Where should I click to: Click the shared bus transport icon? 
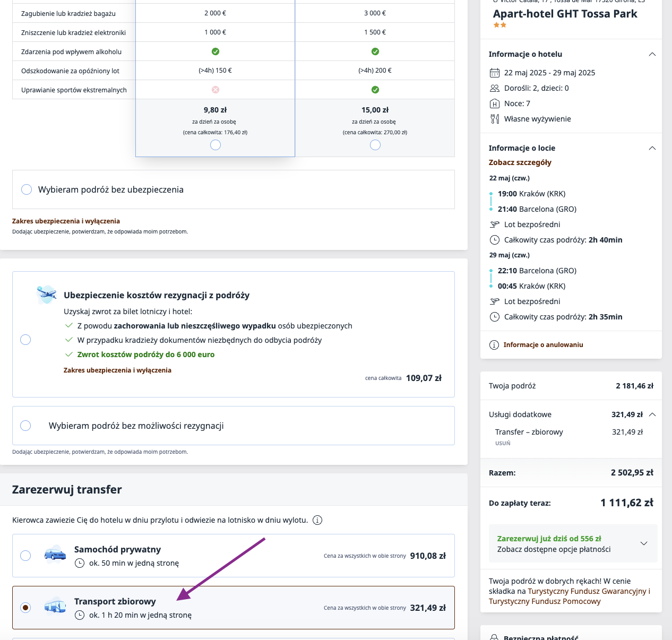[55, 606]
